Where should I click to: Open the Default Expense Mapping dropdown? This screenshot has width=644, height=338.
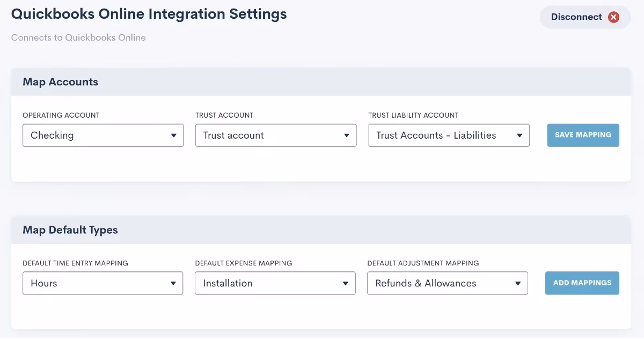pos(268,283)
